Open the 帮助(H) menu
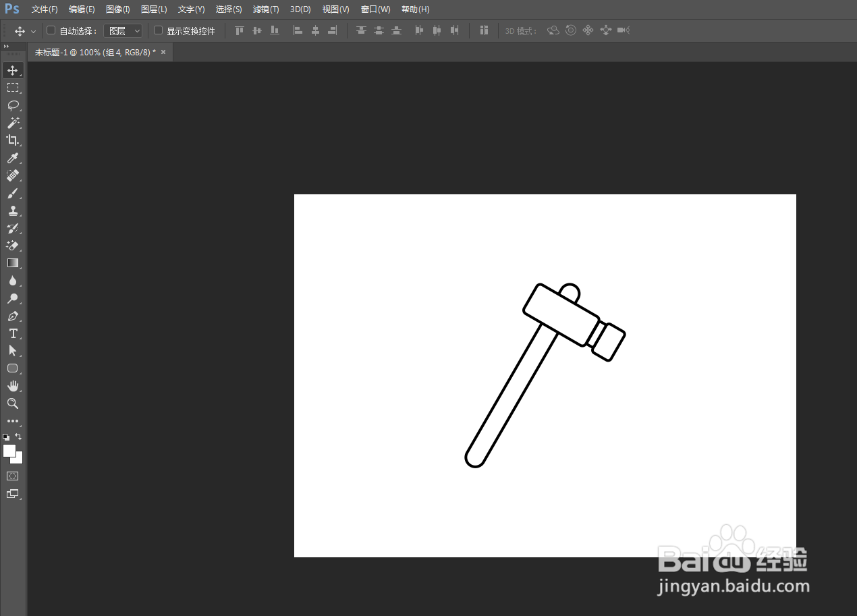Viewport: 857px width, 616px height. point(415,9)
